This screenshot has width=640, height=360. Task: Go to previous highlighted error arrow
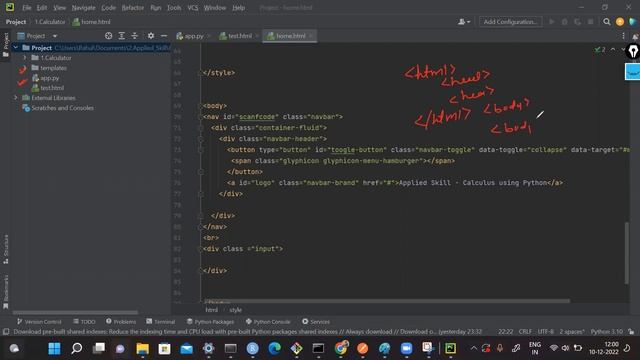(613, 49)
